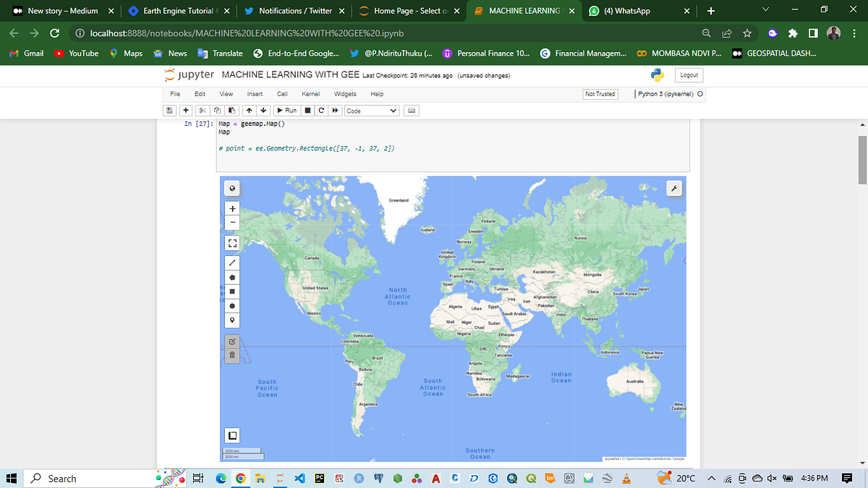The image size is (868, 488).
Task: Open the Kernel menu
Action: 310,93
